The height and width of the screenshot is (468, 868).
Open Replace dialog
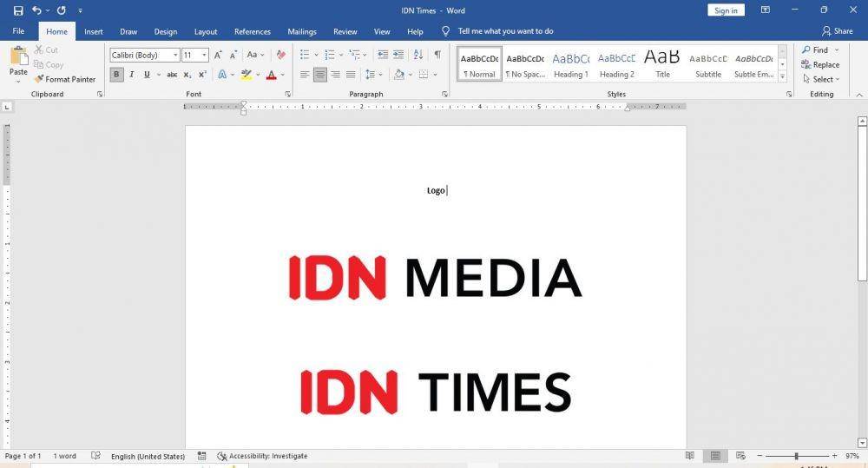[820, 65]
